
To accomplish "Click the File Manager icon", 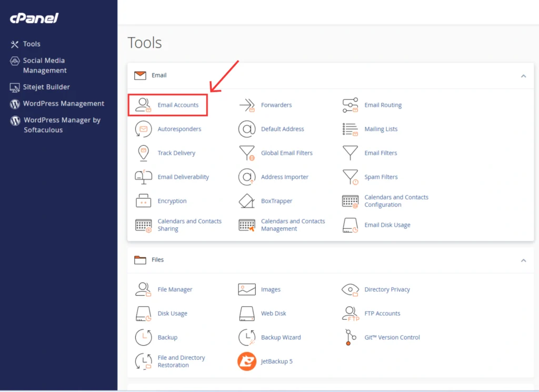I will [143, 289].
